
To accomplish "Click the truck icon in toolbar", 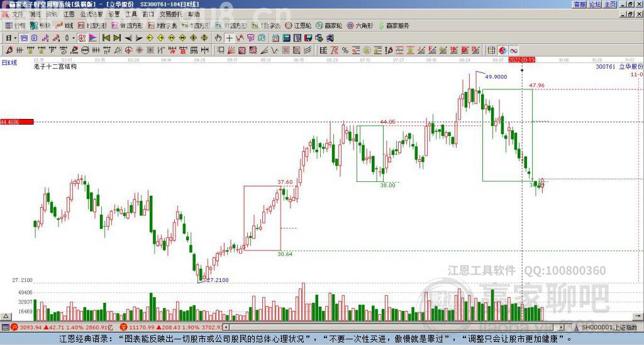I will pyautogui.click(x=330, y=38).
